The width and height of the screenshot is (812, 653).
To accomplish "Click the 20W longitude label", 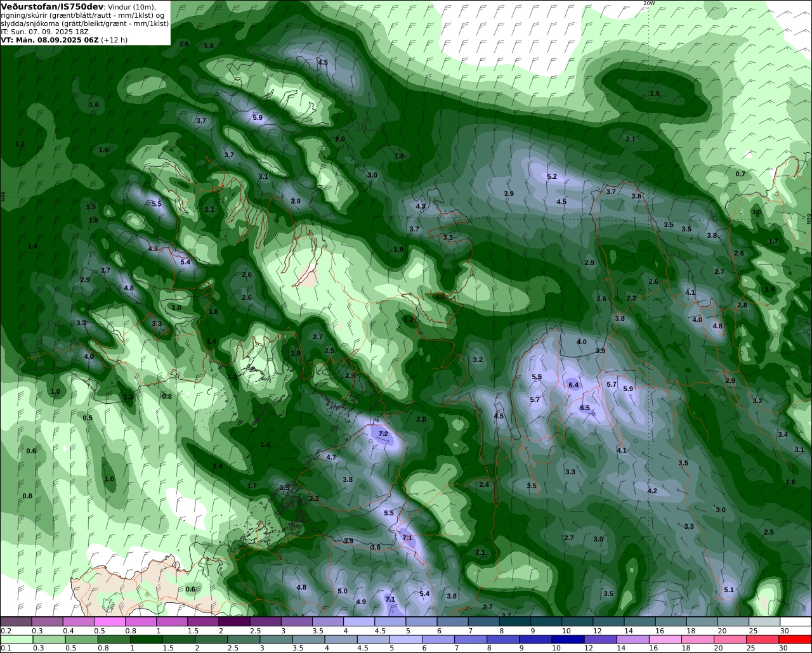I will point(648,3).
